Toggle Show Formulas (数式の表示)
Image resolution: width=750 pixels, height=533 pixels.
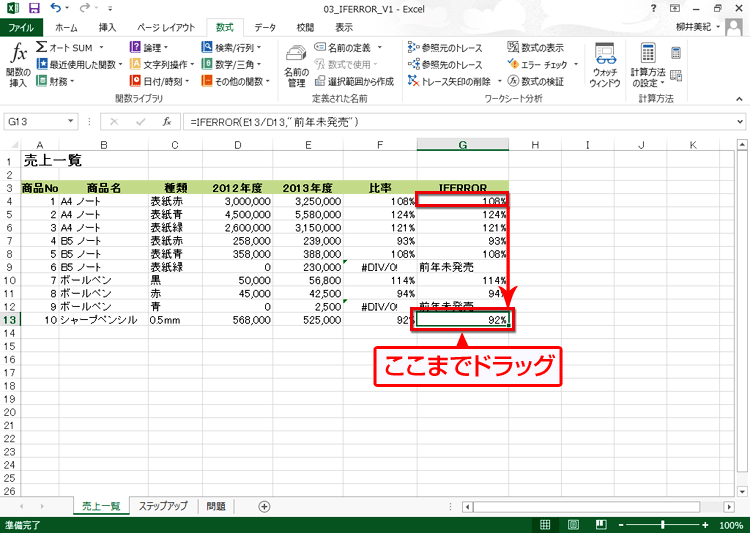click(536, 47)
